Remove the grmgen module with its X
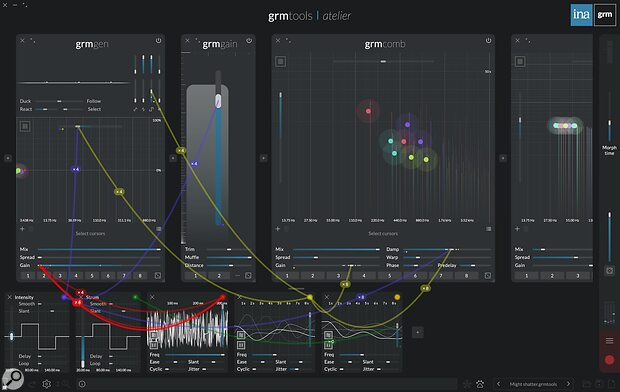The image size is (620, 392). pos(23,41)
